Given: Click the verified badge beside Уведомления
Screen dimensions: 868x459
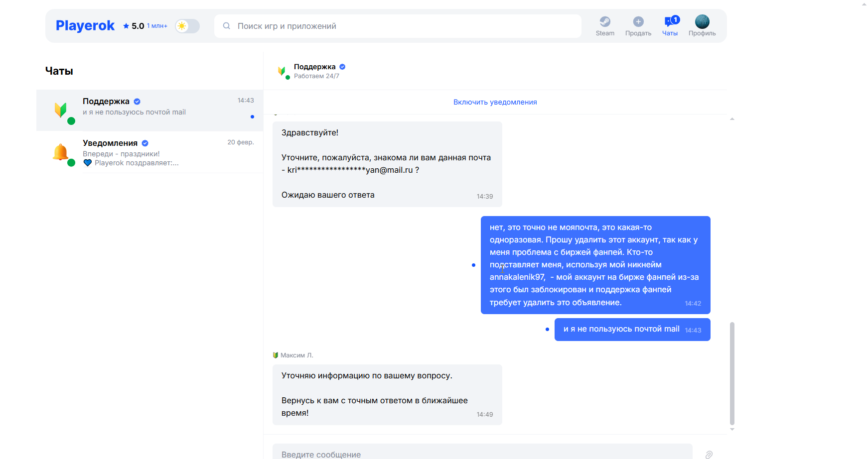Looking at the screenshot, I should click(145, 143).
